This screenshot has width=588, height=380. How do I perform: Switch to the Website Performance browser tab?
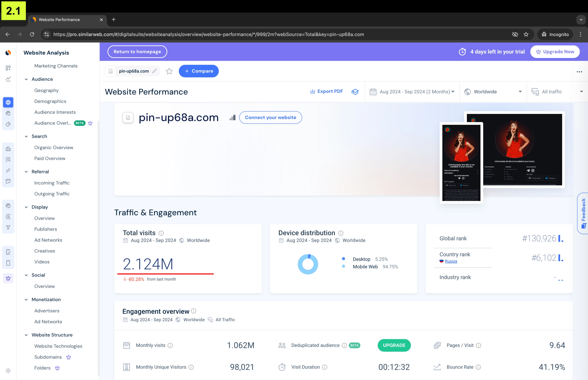(x=59, y=19)
